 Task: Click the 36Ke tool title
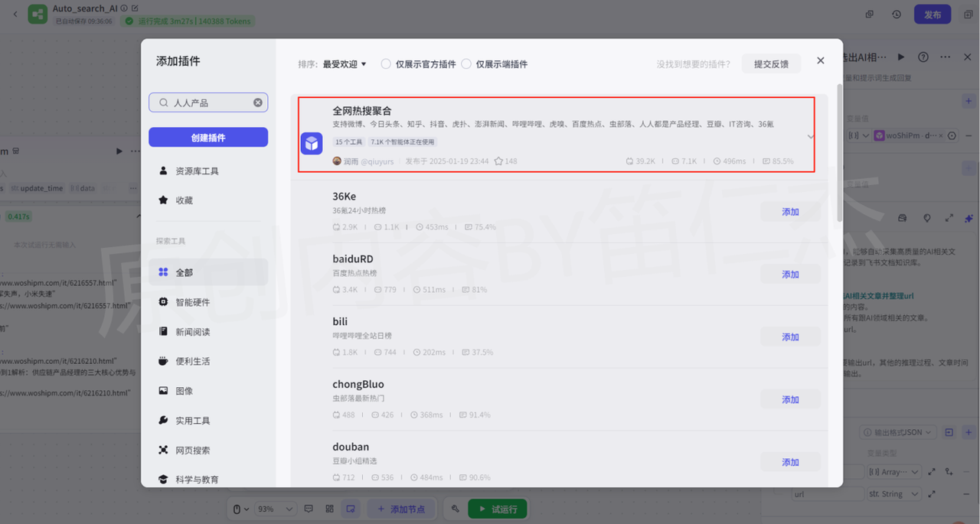point(345,197)
